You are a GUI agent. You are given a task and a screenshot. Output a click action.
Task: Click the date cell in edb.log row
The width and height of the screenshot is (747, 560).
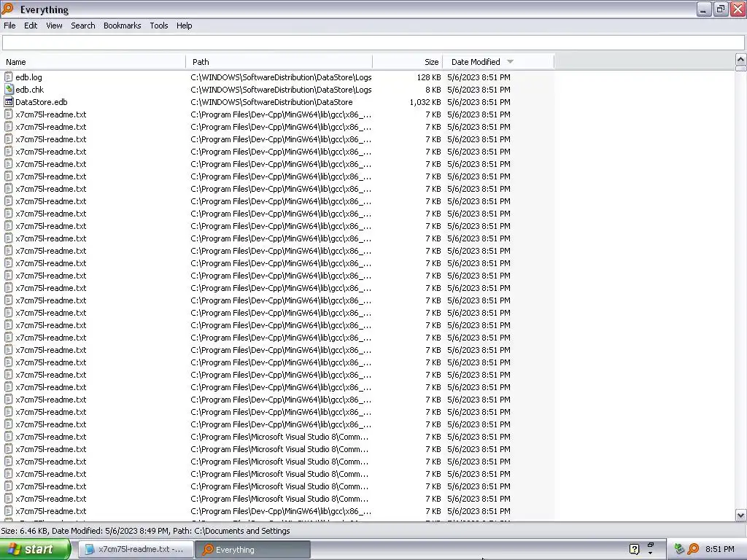click(x=479, y=77)
